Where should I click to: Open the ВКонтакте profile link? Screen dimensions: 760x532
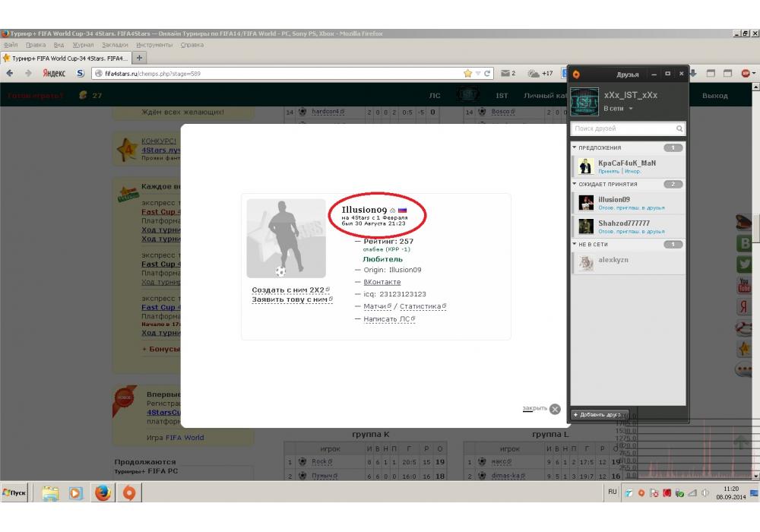pos(382,282)
